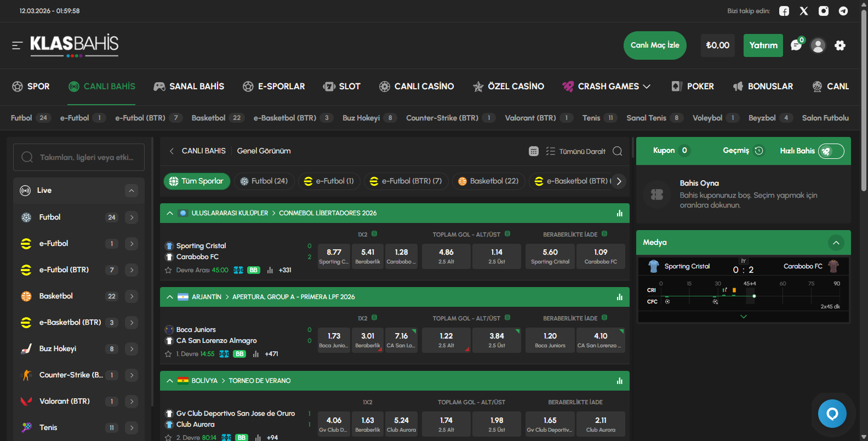
Task: Click the calendar icon in Canlı Bahis header
Action: (534, 151)
